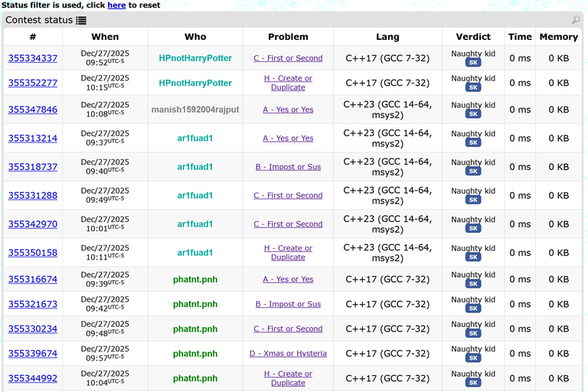Click SK badge in submission 355334337 row
Screen dimensions: 588x392
tap(473, 63)
